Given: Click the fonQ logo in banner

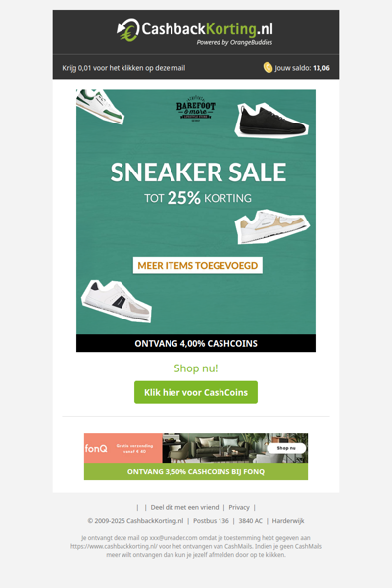Looking at the screenshot, I should 96,448.
